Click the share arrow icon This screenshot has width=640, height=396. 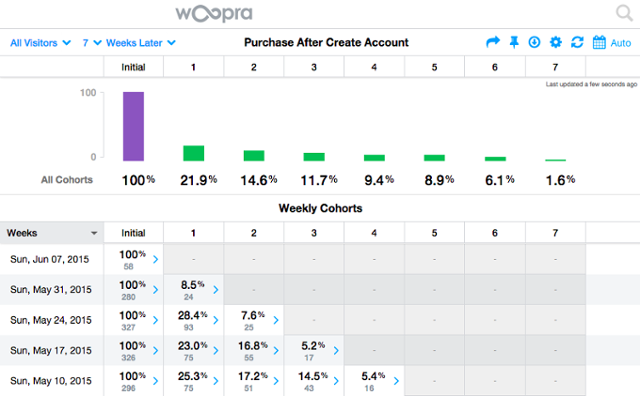coord(493,42)
